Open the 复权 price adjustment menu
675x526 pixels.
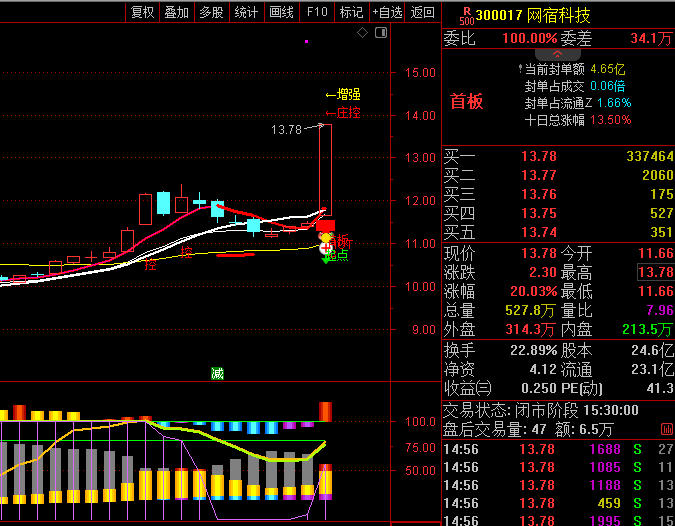[x=143, y=12]
